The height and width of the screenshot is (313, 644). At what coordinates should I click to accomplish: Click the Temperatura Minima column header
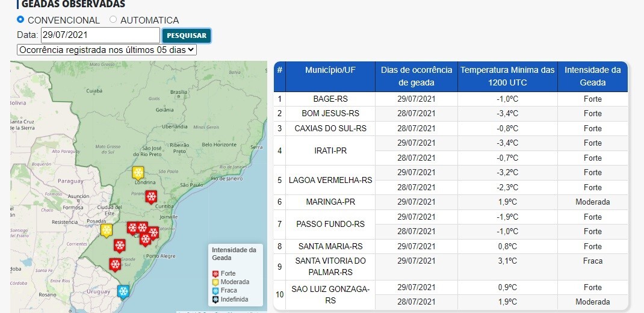point(507,76)
